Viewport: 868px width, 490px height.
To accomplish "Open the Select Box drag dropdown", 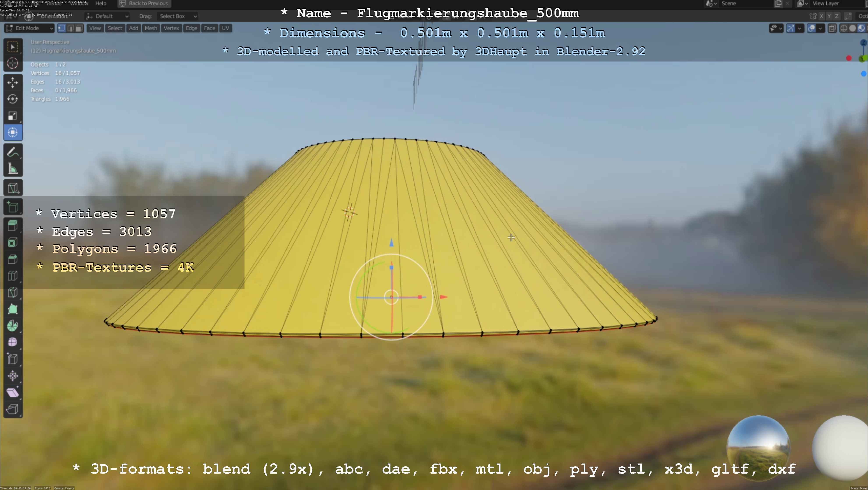I will (177, 16).
